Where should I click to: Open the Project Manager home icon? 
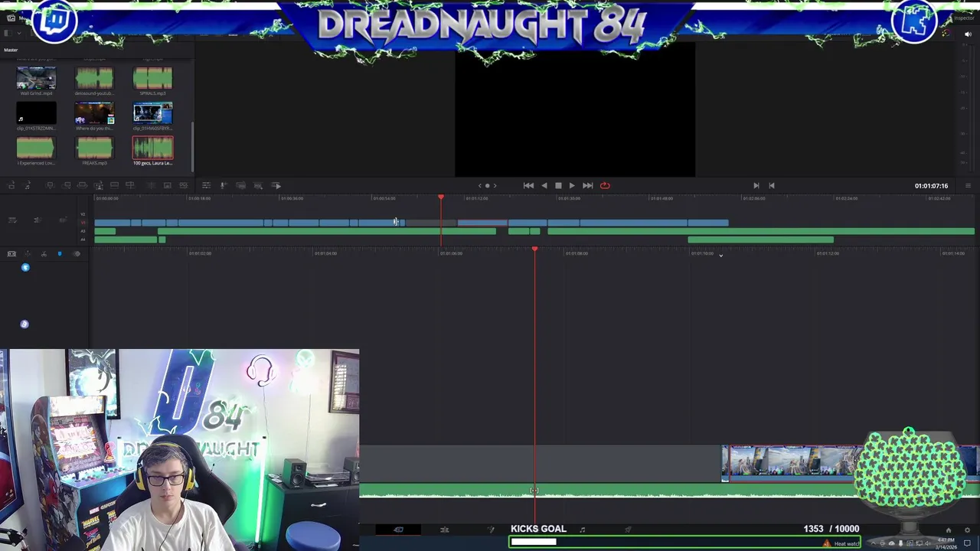tap(948, 530)
